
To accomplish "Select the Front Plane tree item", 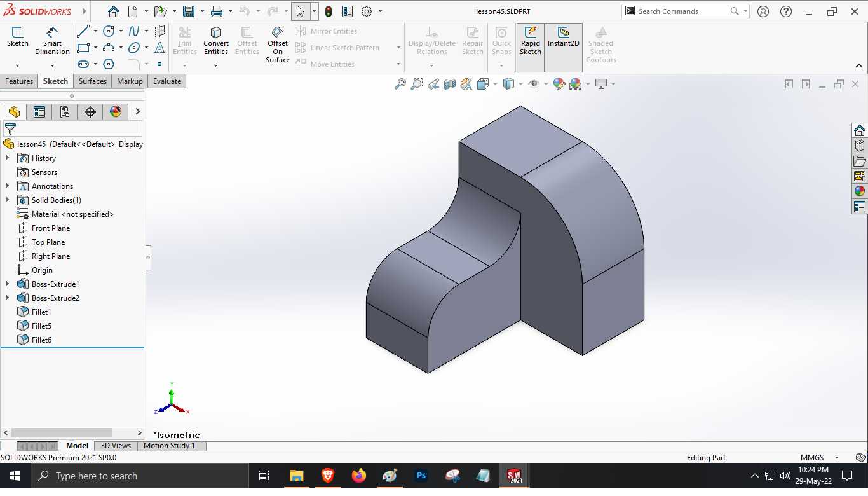I will 51,228.
